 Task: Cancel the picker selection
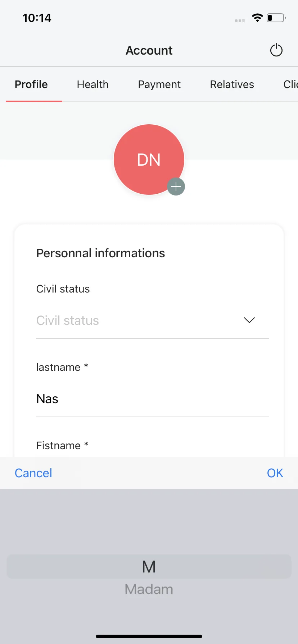point(33,473)
